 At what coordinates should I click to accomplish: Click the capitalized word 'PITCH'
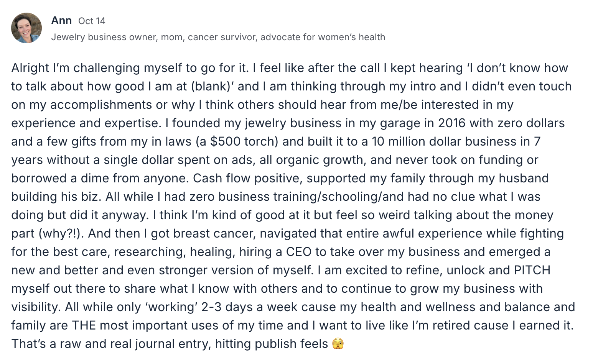point(532,270)
